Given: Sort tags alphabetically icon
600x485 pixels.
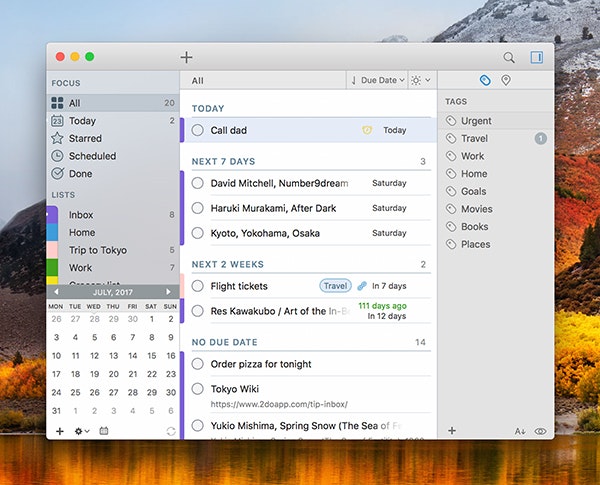Looking at the screenshot, I should point(520,431).
